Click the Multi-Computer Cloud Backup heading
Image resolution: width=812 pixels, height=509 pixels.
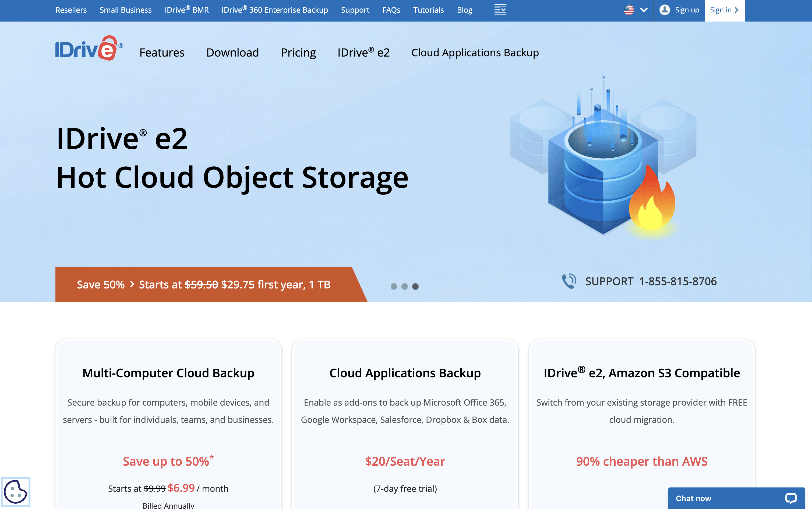[x=168, y=373]
